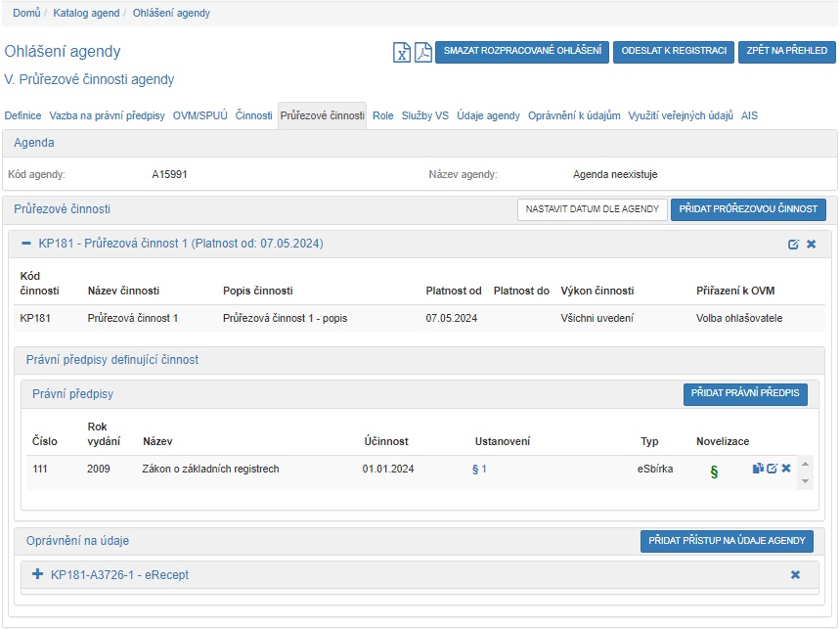Open the Údaje agendy tab
Image resolution: width=840 pixels, height=629 pixels.
[488, 115]
